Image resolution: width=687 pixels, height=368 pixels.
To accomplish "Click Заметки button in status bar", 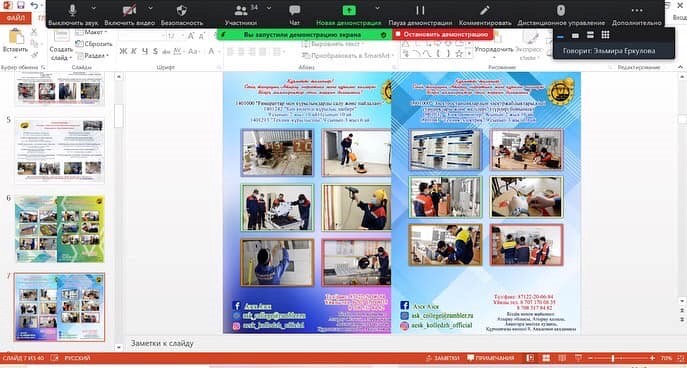I will [443, 358].
